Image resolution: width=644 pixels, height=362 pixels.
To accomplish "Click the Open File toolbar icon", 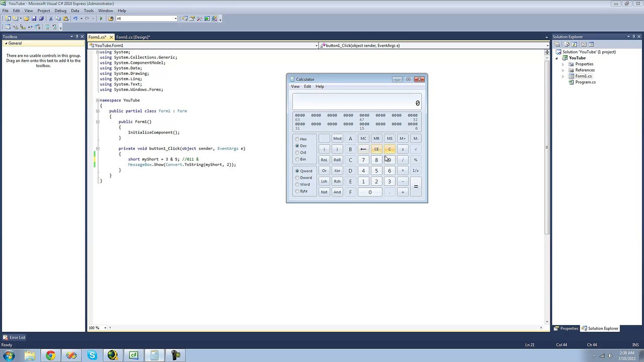I will tap(26, 19).
